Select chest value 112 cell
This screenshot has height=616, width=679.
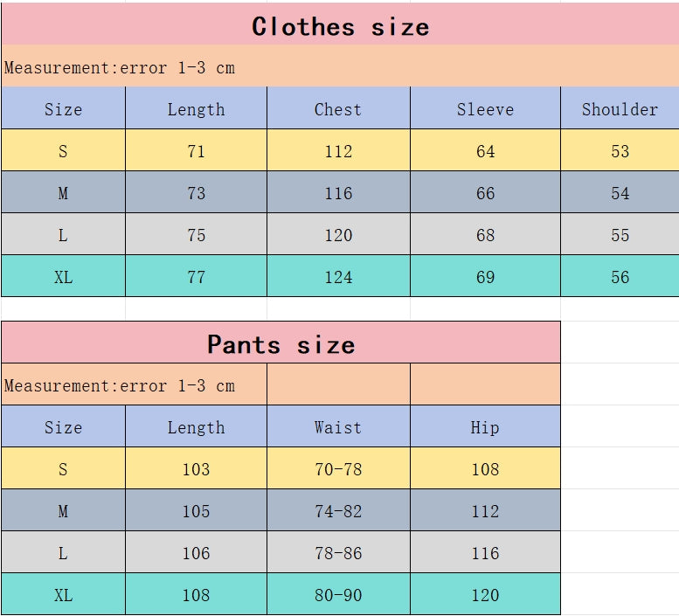click(x=338, y=151)
